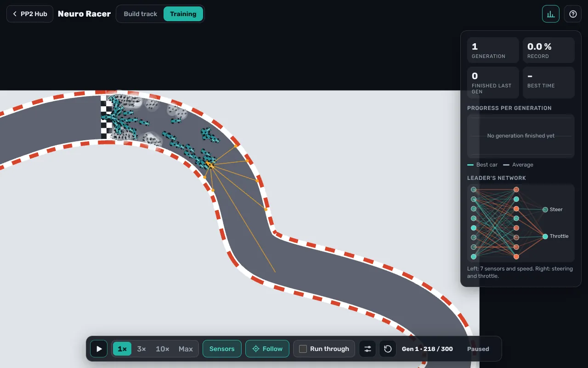Open the settings sliders icon
Image resolution: width=588 pixels, height=368 pixels.
(x=367, y=349)
